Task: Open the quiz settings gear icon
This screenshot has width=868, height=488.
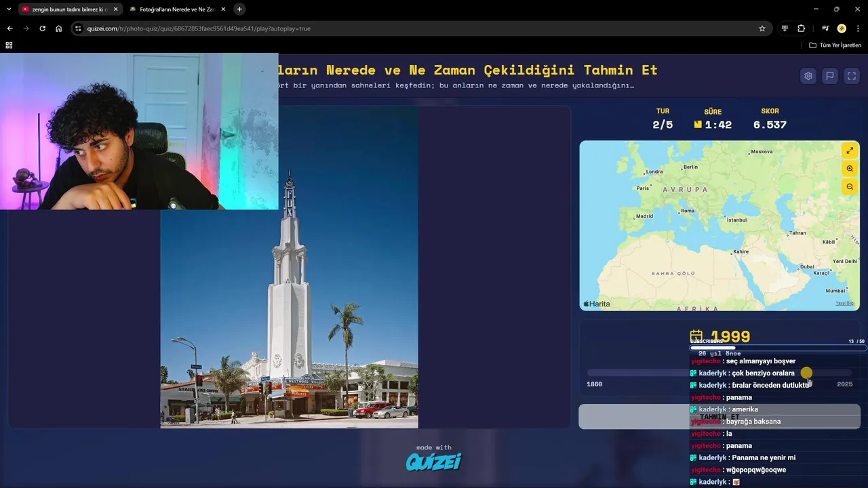Action: [x=808, y=76]
